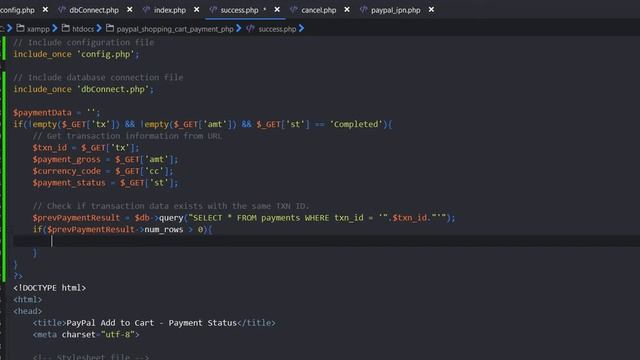Expand chevron after paypal_shopping_cart_payment_php breadcrumb

point(239,29)
